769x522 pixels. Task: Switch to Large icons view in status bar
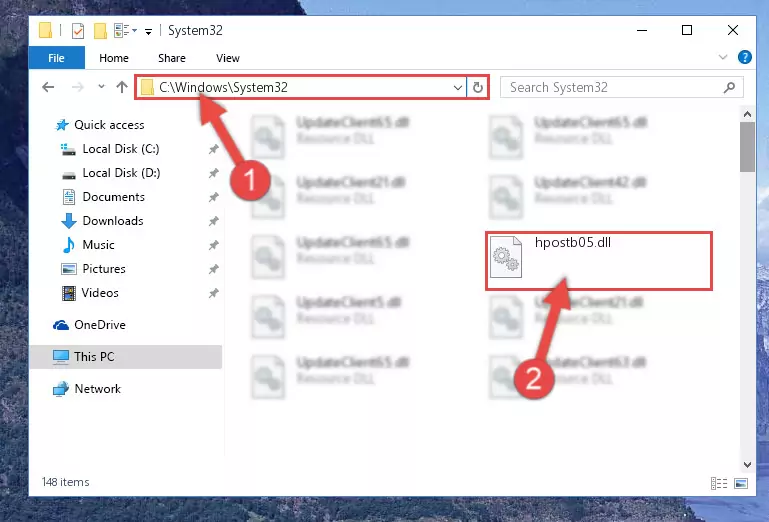(x=741, y=484)
